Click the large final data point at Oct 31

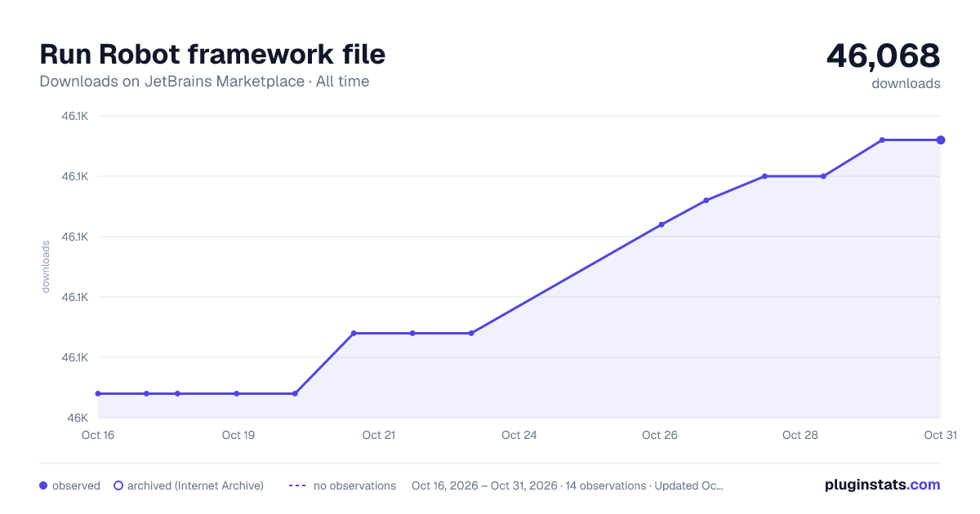(x=941, y=140)
